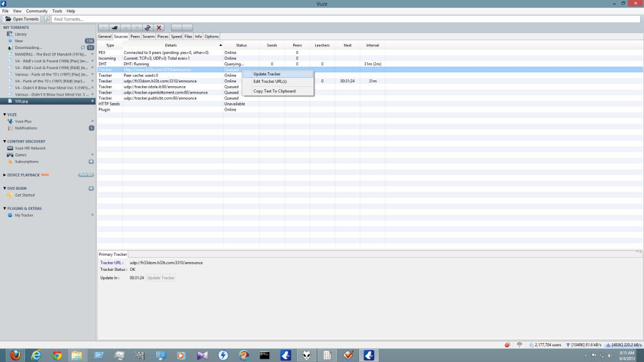The width and height of the screenshot is (644, 362).
Task: Click the green Downloading arrow icon
Action: (10, 48)
